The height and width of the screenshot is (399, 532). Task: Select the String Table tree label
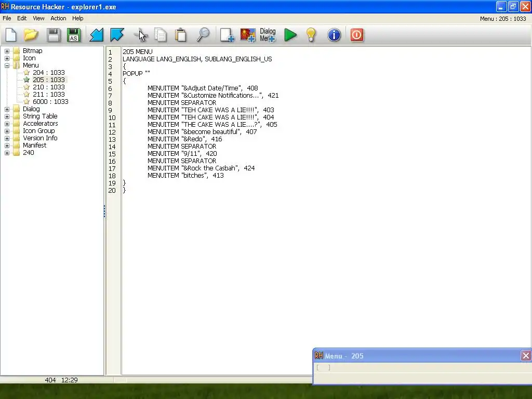coord(40,116)
